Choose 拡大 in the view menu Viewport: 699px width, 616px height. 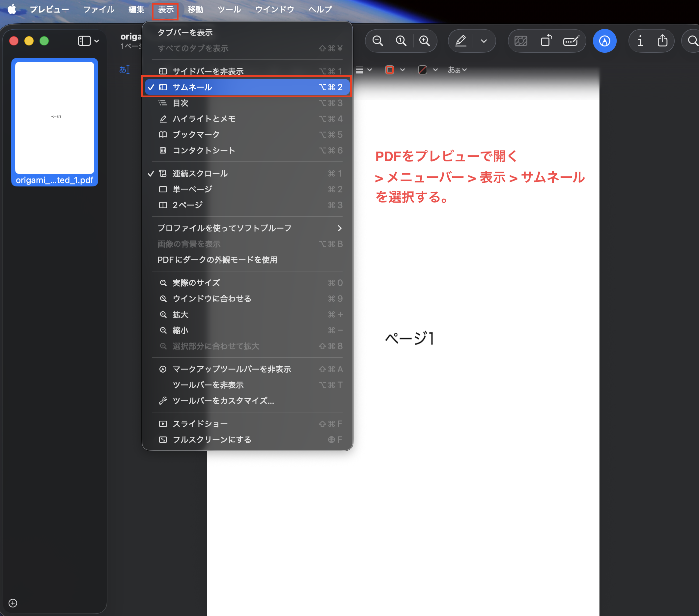tap(247, 314)
